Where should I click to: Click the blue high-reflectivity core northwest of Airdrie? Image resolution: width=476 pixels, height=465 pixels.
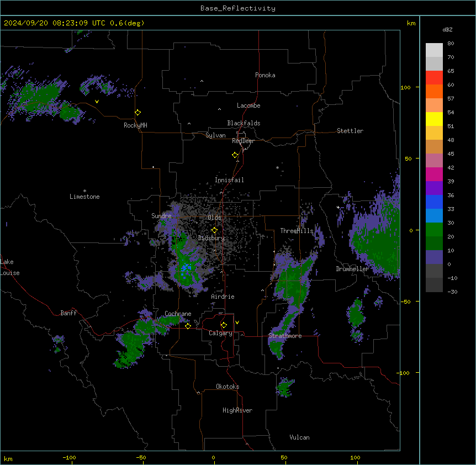click(x=186, y=269)
